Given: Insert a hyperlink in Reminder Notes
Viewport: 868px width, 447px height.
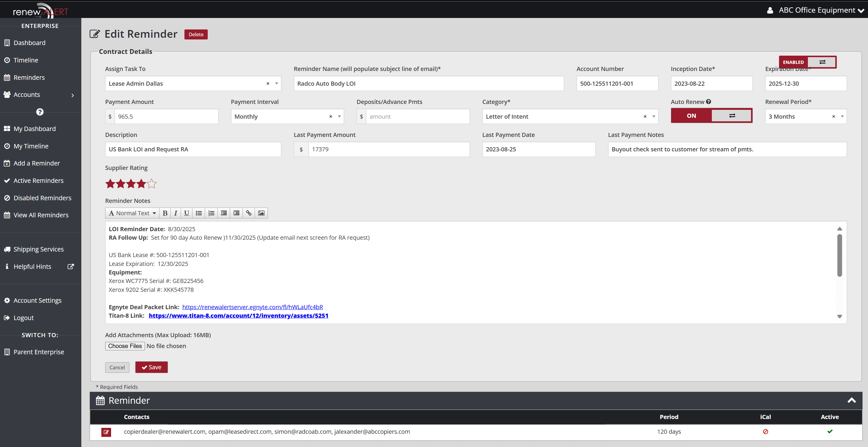Looking at the screenshot, I should (249, 213).
